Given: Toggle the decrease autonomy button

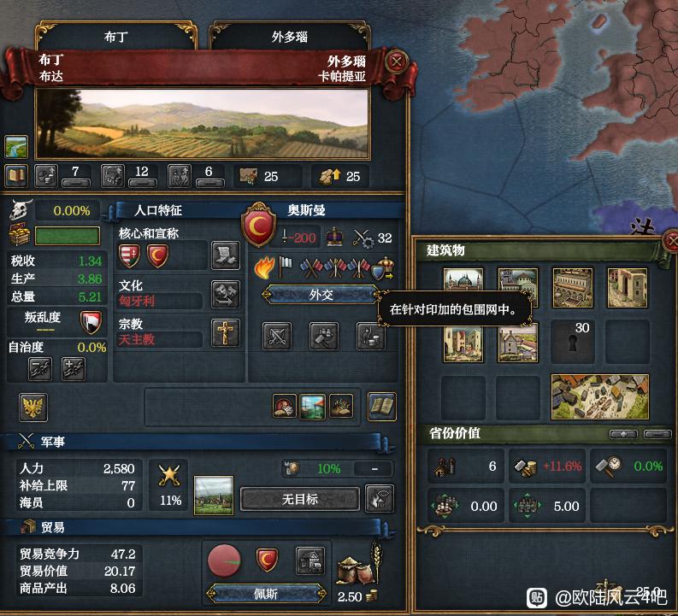Looking at the screenshot, I should click(40, 369).
